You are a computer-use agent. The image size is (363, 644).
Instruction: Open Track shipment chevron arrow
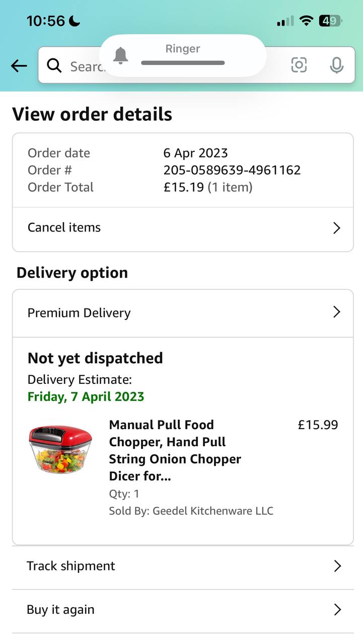[337, 566]
